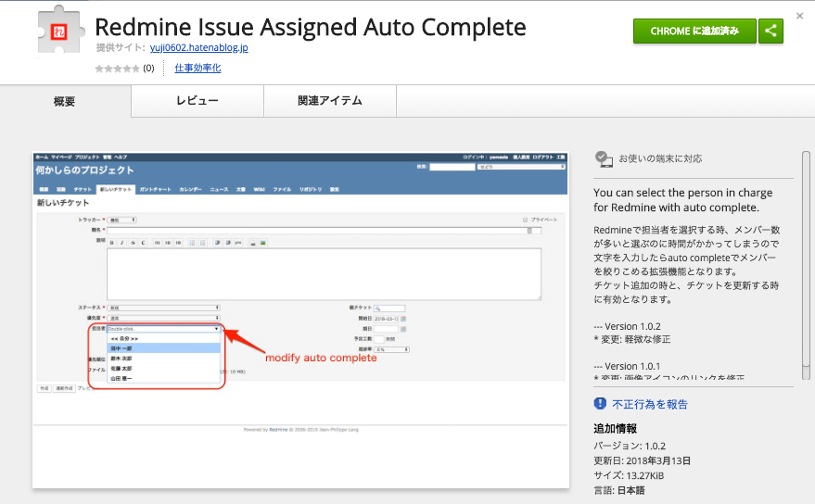
Task: Switch to the レビュー tab
Action: (197, 101)
